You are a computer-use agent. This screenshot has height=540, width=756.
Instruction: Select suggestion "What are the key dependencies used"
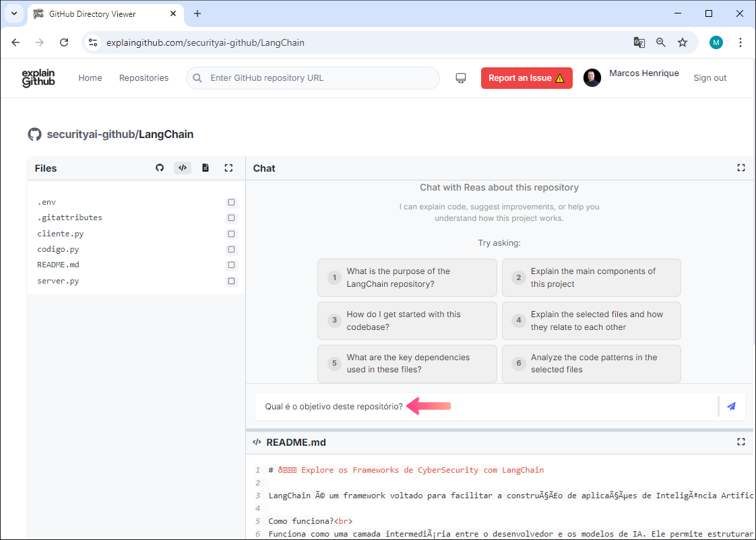(x=407, y=364)
